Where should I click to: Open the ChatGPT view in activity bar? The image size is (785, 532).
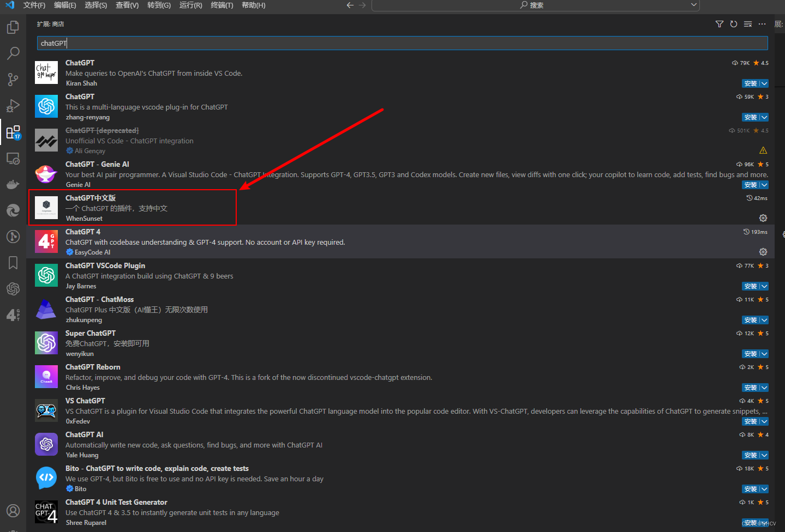pos(13,289)
